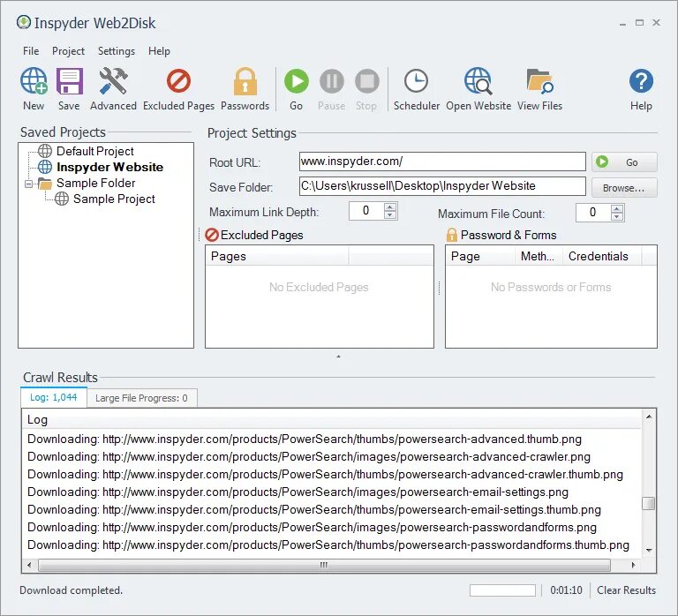Image resolution: width=678 pixels, height=616 pixels.
Task: Open the Help menu
Action: point(159,51)
